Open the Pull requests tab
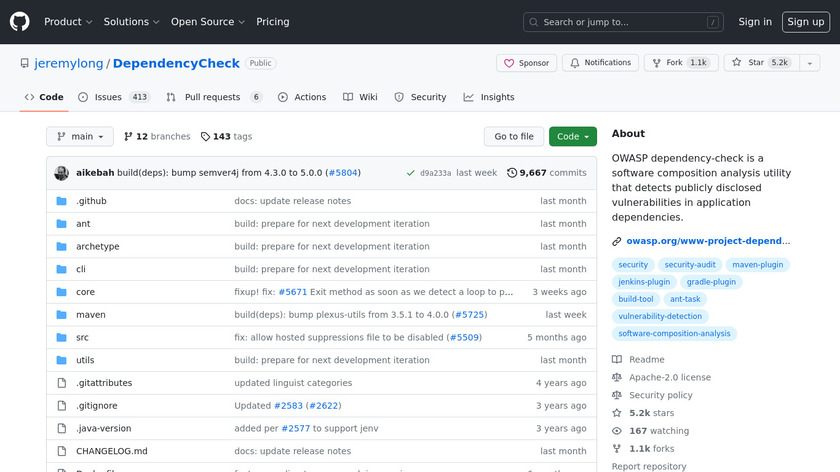This screenshot has height=472, width=840. point(214,97)
